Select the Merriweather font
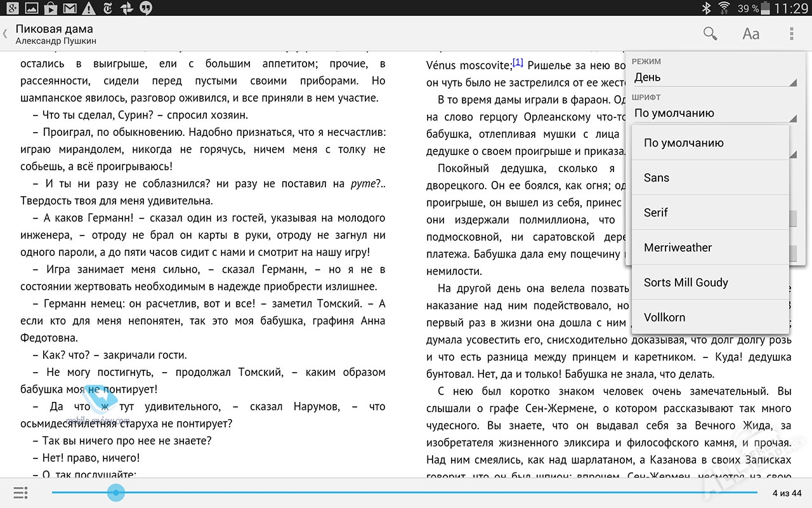Screen dimensions: 812x508 click(x=710, y=248)
